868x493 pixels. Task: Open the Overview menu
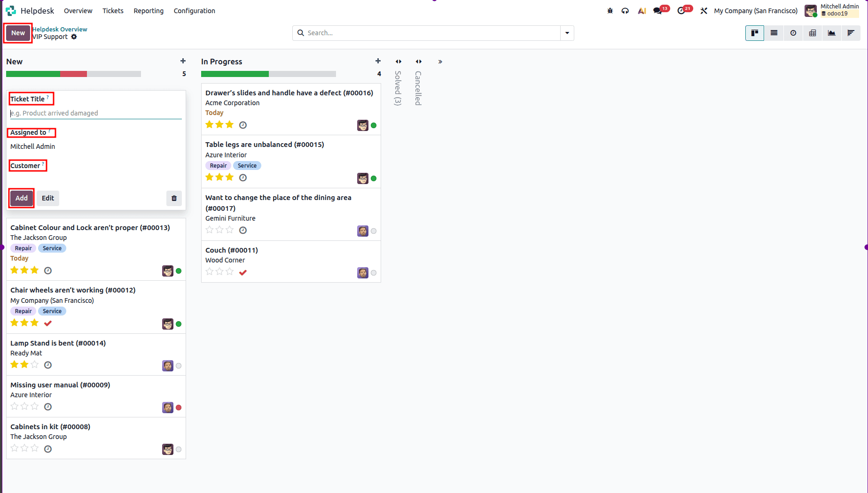point(78,11)
